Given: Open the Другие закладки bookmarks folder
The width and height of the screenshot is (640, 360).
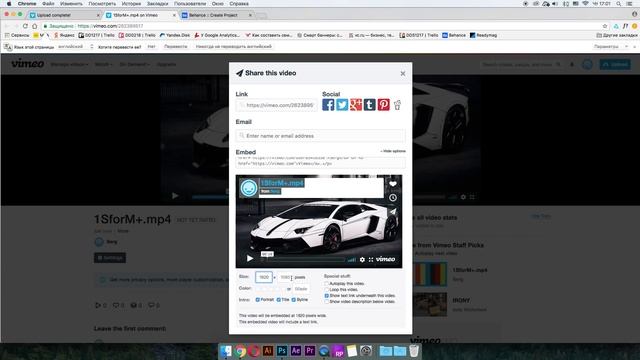Looking at the screenshot, I should (617, 36).
